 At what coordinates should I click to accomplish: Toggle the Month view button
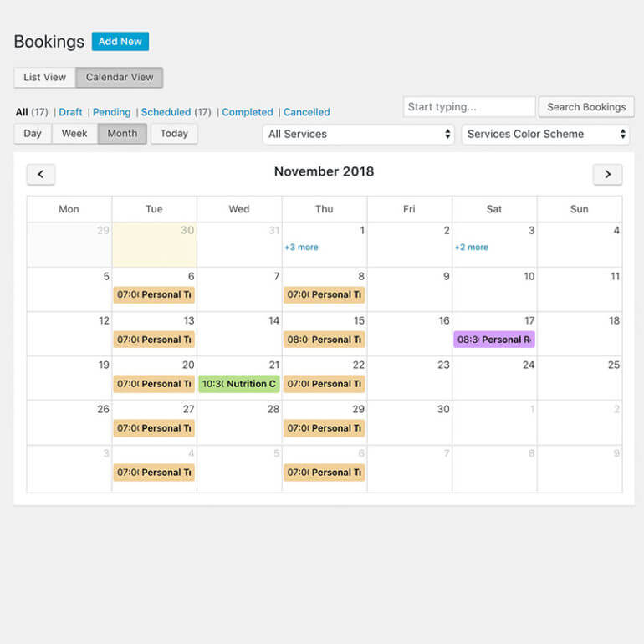pos(122,134)
